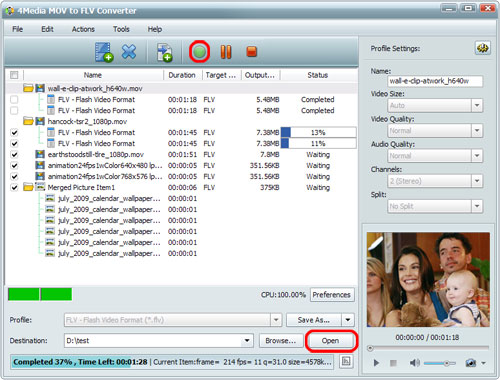Sort by the Status column header
Screen dimensions: 500x380
(x=318, y=75)
